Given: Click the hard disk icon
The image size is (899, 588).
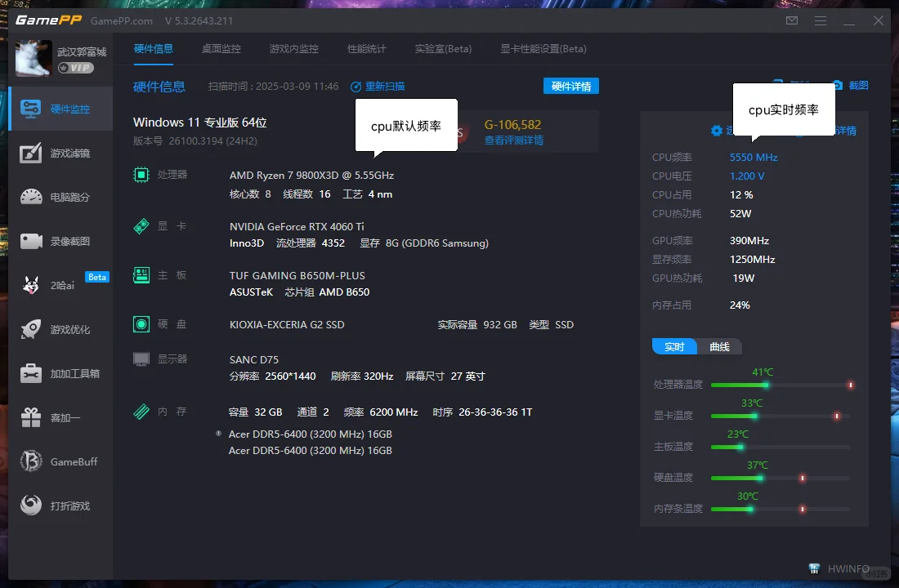Looking at the screenshot, I should coord(141,324).
